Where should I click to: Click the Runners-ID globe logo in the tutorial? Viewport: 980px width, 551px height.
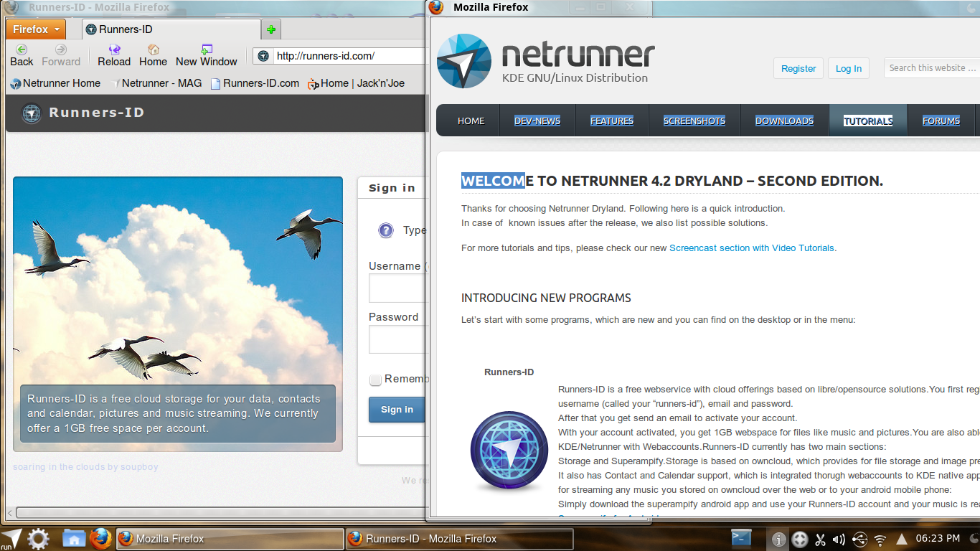509,451
